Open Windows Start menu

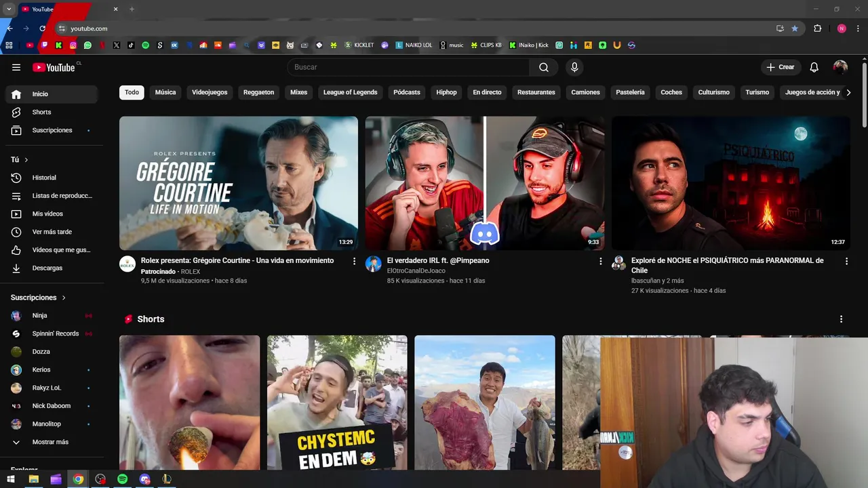click(x=11, y=479)
